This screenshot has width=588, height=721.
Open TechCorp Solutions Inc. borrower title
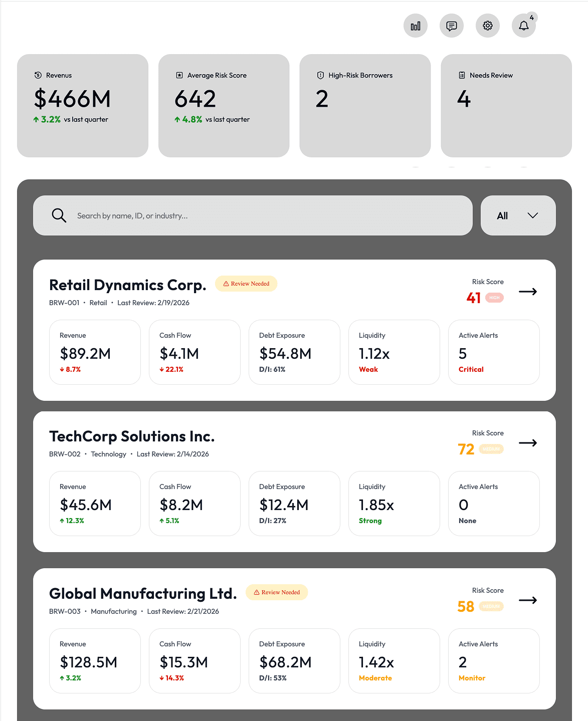pos(132,436)
